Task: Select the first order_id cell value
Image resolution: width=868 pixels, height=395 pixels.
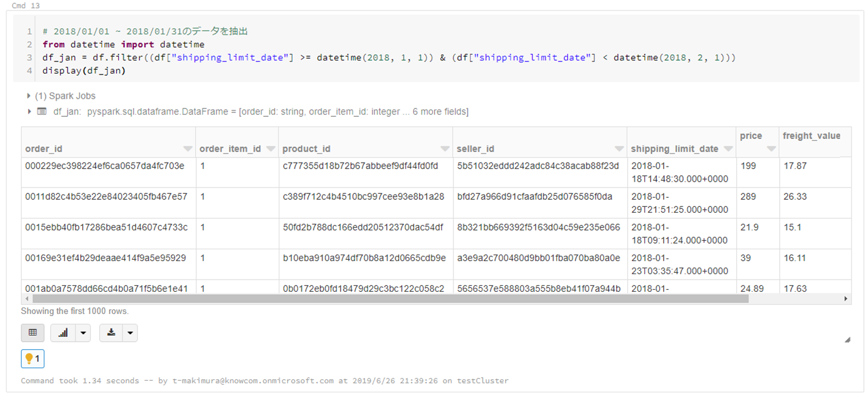Action: [104, 166]
